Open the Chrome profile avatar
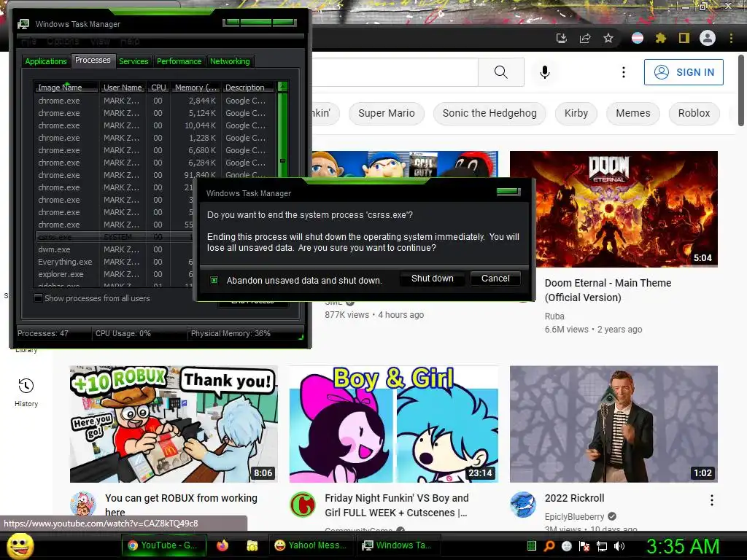 (x=708, y=38)
